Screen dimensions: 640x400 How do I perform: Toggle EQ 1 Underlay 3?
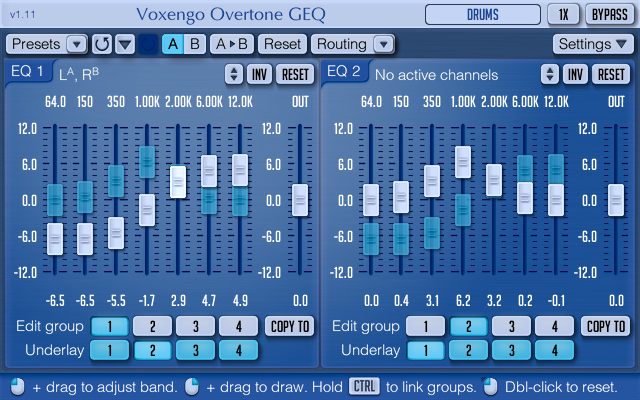point(196,350)
